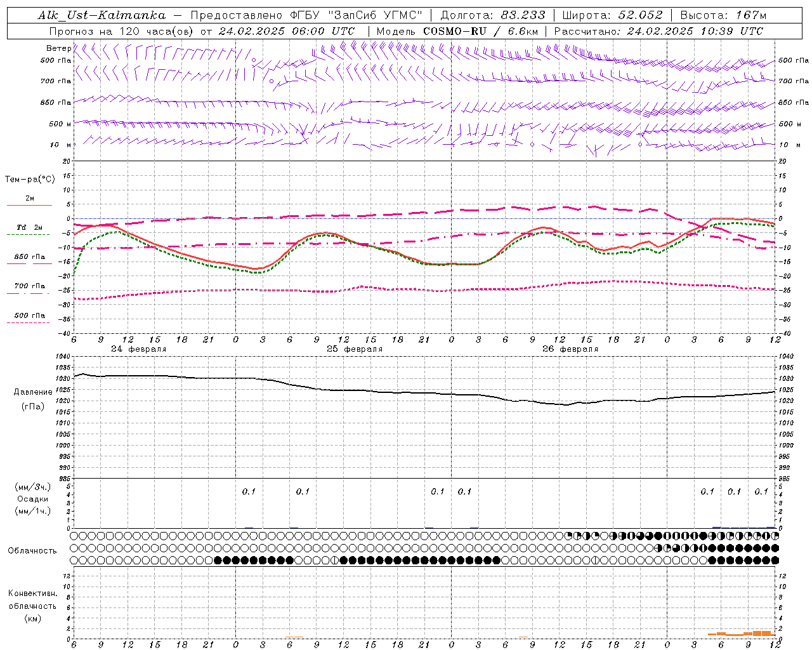The width and height of the screenshot is (812, 650).
Task: Click the orange convective cloud bars
Action: [742, 633]
